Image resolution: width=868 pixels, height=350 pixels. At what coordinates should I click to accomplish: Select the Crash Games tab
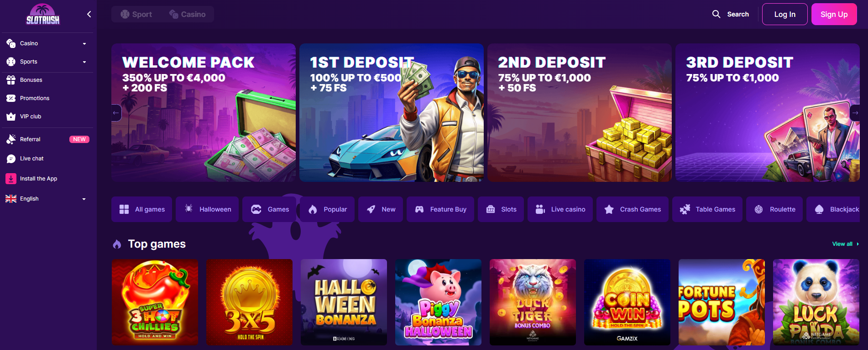[633, 209]
